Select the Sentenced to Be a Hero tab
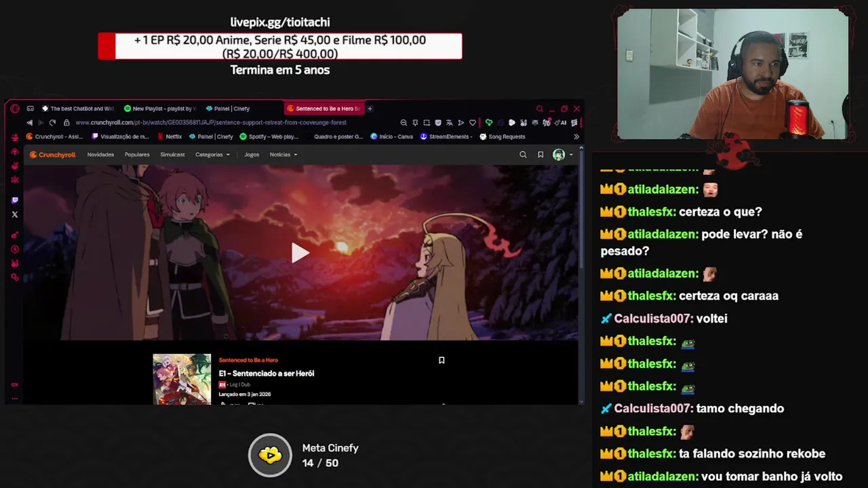This screenshot has width=868, height=488. tap(323, 108)
